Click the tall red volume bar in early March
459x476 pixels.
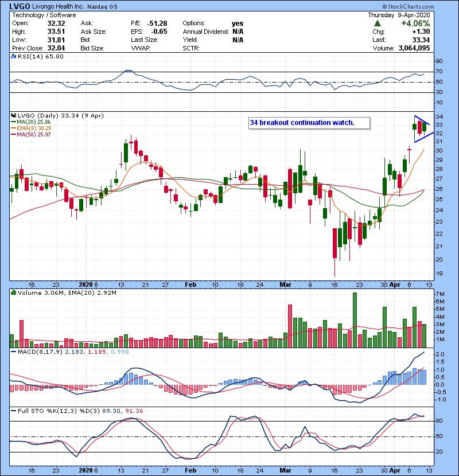pyautogui.click(x=290, y=326)
